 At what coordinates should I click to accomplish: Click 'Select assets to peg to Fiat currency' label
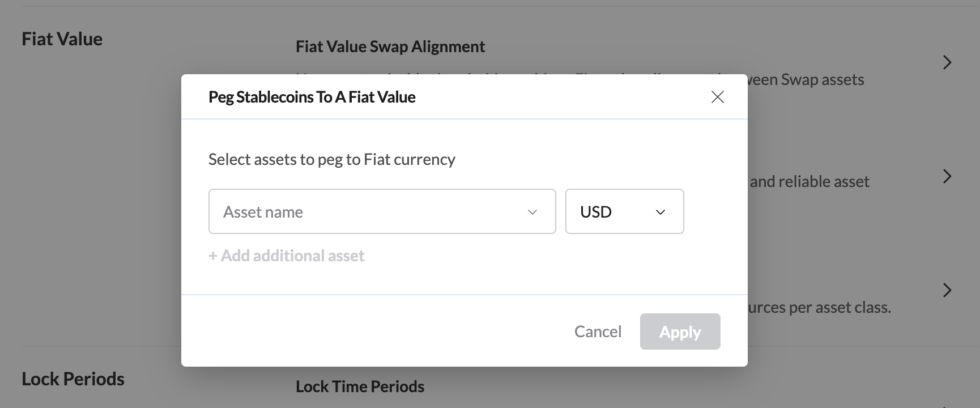[331, 159]
